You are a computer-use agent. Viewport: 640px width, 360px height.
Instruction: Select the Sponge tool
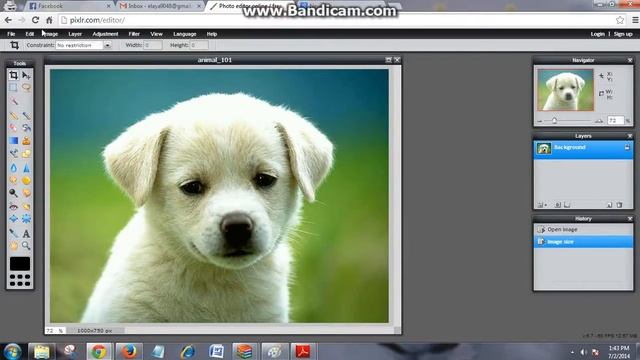26,180
